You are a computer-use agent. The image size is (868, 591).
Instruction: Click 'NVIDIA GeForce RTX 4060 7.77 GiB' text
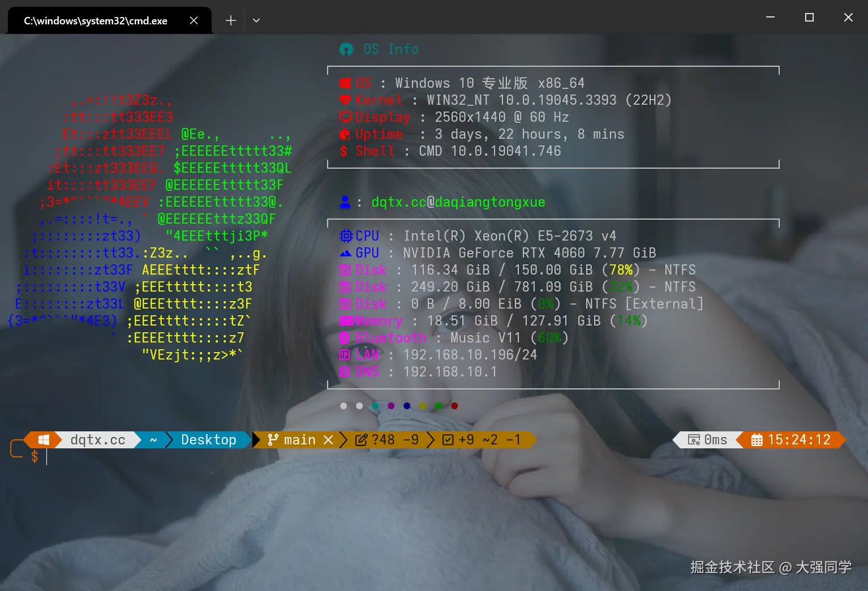(x=530, y=253)
